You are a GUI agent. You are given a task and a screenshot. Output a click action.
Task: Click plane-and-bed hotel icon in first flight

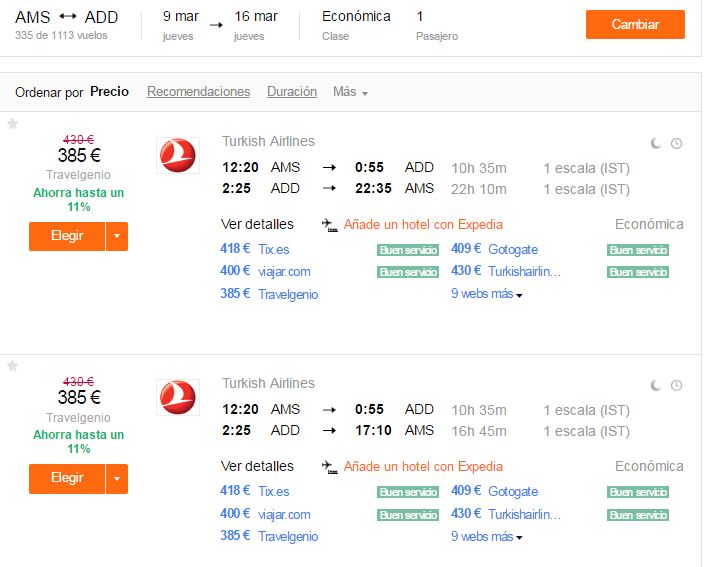[330, 224]
